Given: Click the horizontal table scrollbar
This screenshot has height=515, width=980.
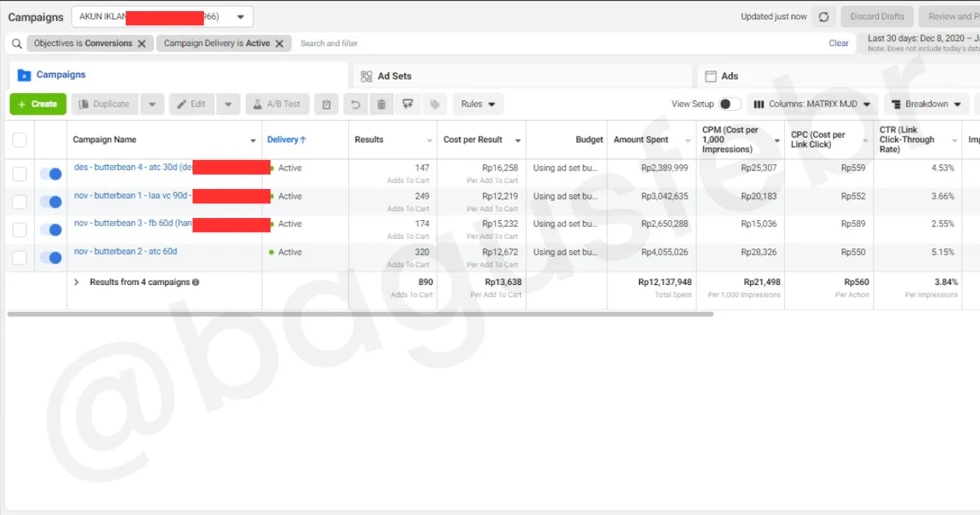Looking at the screenshot, I should click(360, 314).
